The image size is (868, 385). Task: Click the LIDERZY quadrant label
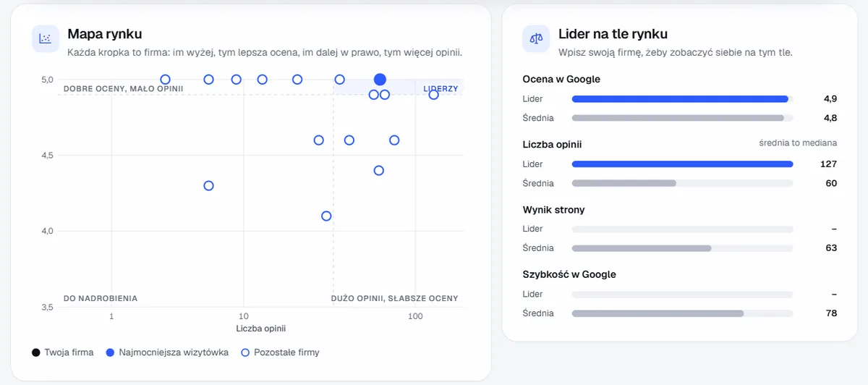coord(441,88)
